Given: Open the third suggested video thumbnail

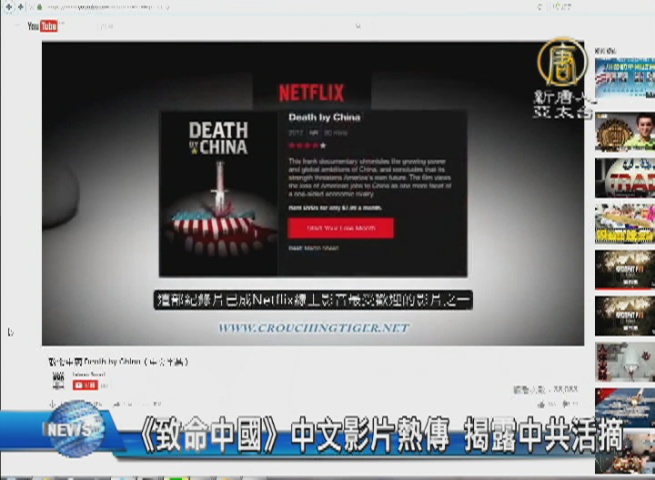Looking at the screenshot, I should [x=624, y=178].
